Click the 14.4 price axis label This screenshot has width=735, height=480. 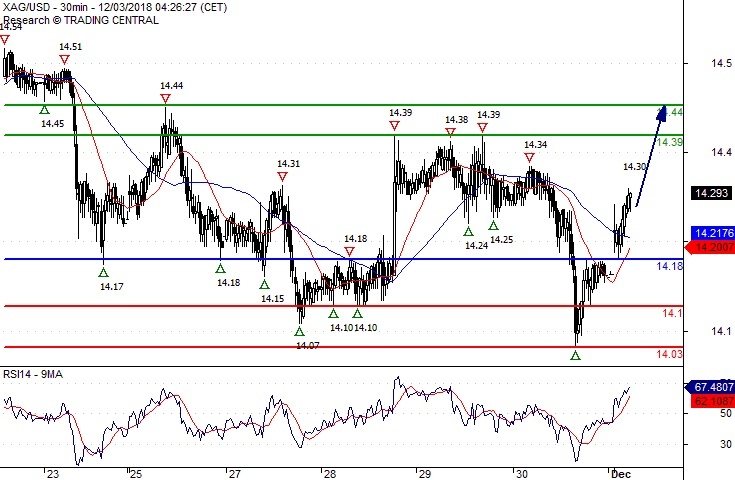[721, 152]
